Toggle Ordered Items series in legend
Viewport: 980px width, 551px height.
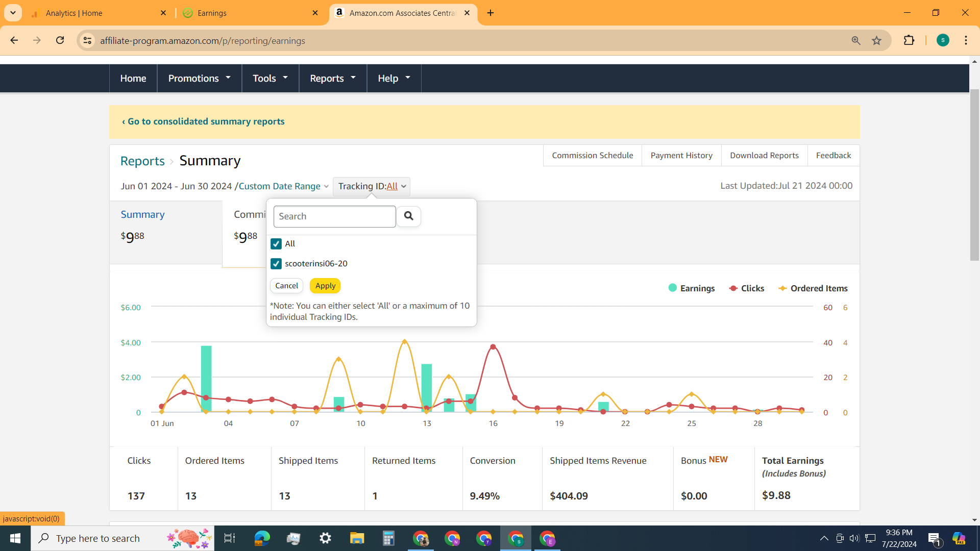tap(813, 288)
